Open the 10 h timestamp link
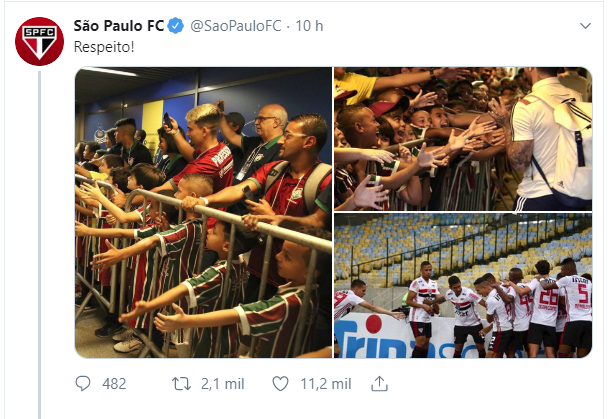This screenshot has width=616, height=419. (309, 26)
